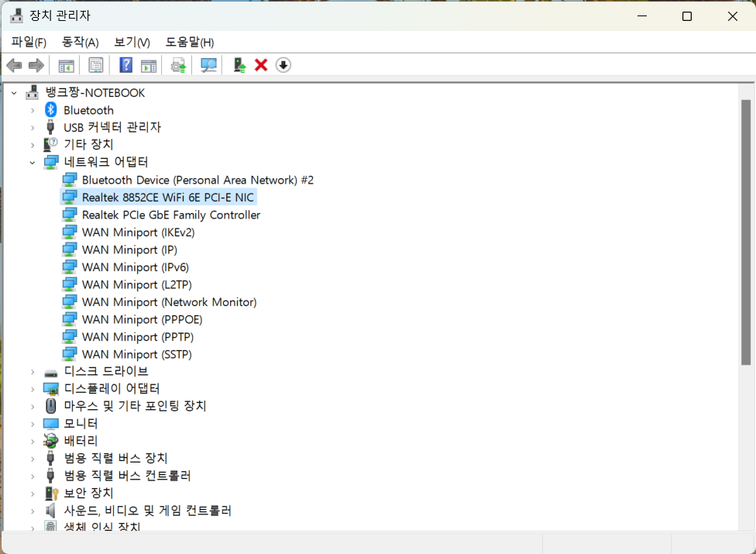Expand the 범용 직렬 버스 장치 category
756x554 pixels.
point(33,459)
